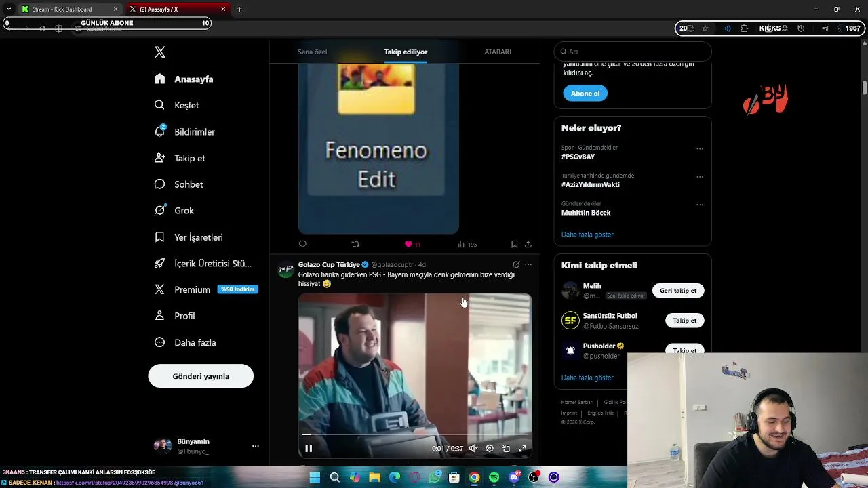Image resolution: width=868 pixels, height=488 pixels.
Task: Open OBS Studio from taskbar
Action: (534, 478)
